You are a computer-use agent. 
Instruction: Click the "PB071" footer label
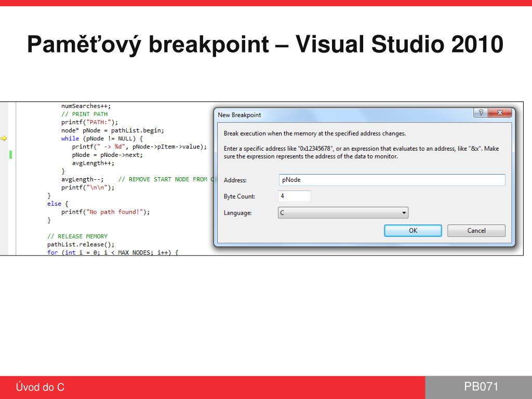481,387
